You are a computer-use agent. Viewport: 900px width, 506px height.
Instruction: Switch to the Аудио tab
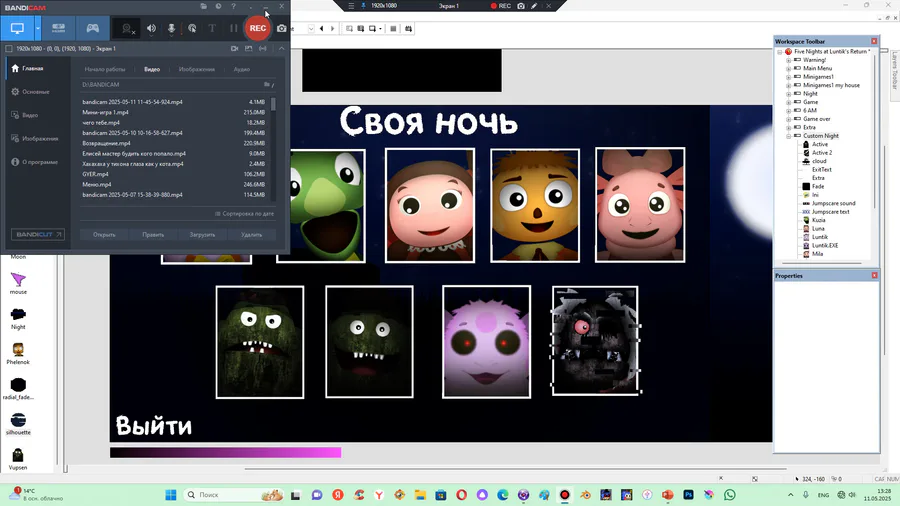242,69
